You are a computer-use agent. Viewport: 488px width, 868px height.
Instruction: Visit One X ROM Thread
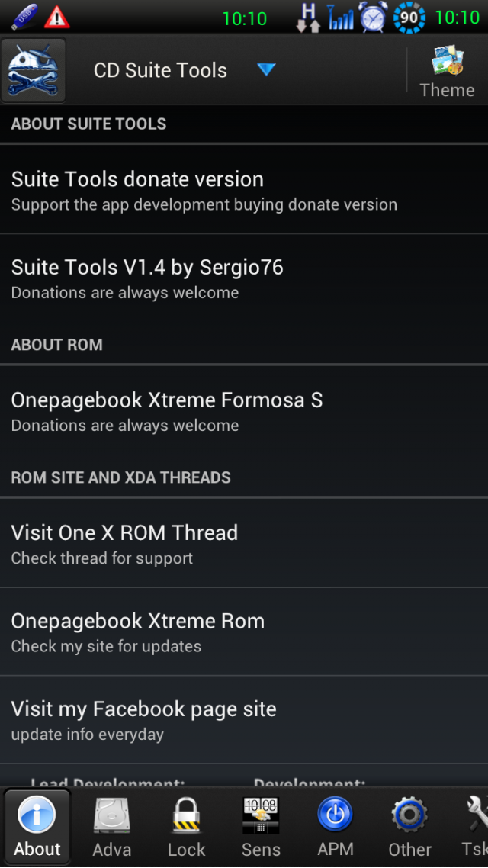pos(244,543)
